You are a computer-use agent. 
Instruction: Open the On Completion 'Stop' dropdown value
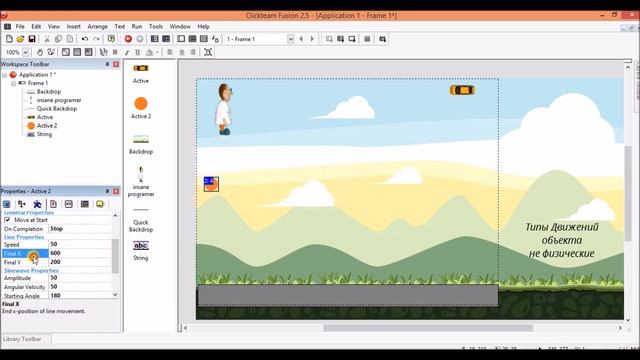(x=80, y=229)
